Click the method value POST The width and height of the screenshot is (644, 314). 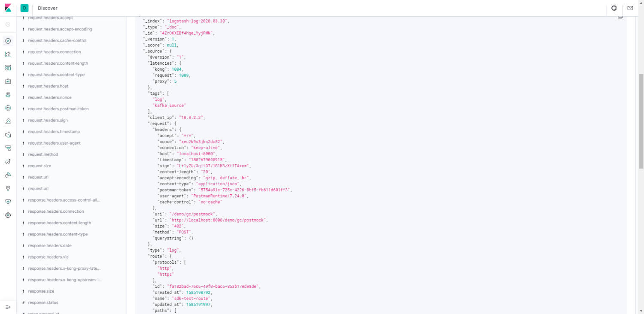click(184, 232)
